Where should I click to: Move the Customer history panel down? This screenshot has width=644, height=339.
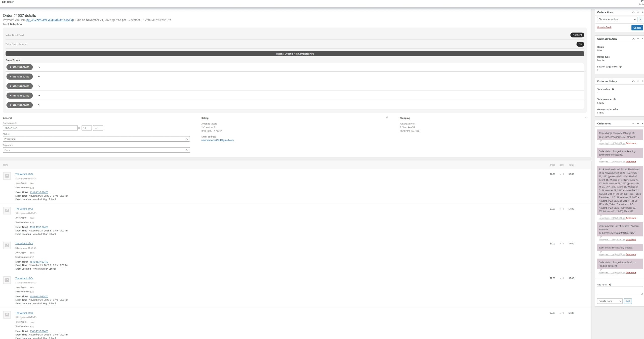point(638,81)
